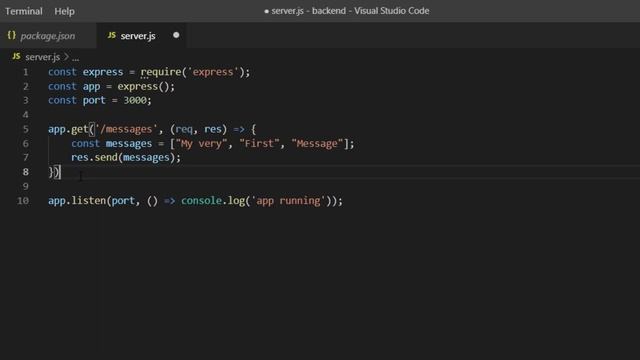640x360 pixels.
Task: Click the 3000 port value
Action: 135,100
